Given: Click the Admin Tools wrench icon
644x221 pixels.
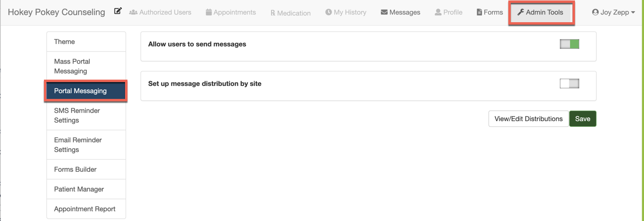Looking at the screenshot, I should coord(520,12).
